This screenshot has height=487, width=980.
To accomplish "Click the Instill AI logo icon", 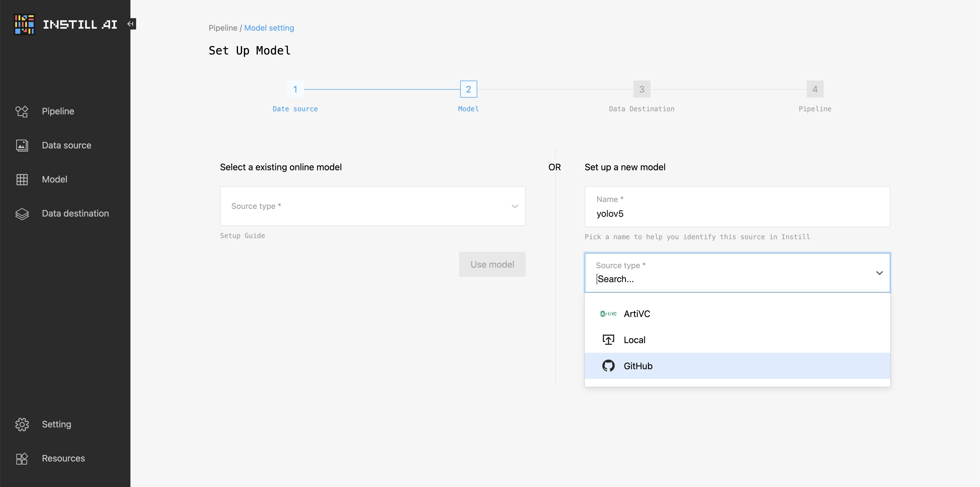I will [x=24, y=25].
